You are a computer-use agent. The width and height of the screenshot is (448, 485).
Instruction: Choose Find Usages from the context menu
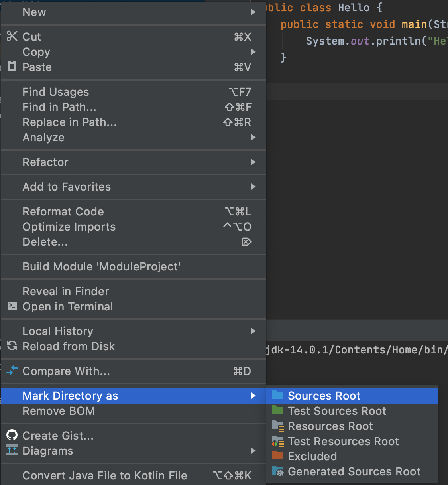[56, 92]
